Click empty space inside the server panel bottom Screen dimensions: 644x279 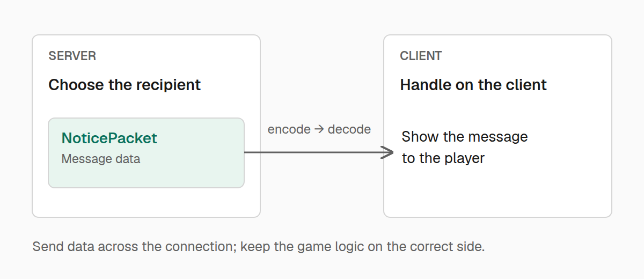(x=146, y=203)
